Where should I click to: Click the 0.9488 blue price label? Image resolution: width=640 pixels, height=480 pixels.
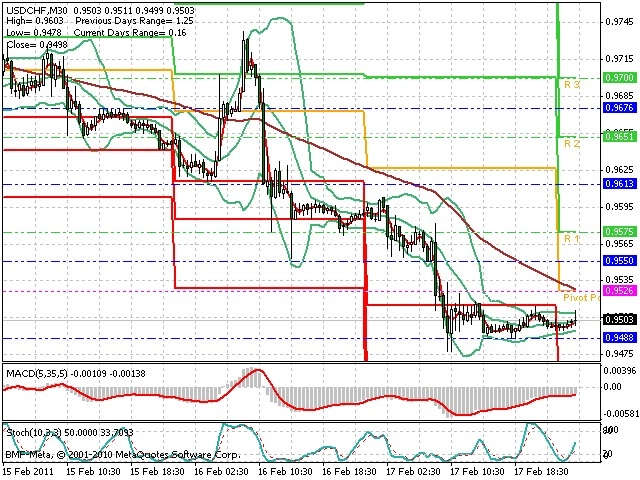point(620,338)
